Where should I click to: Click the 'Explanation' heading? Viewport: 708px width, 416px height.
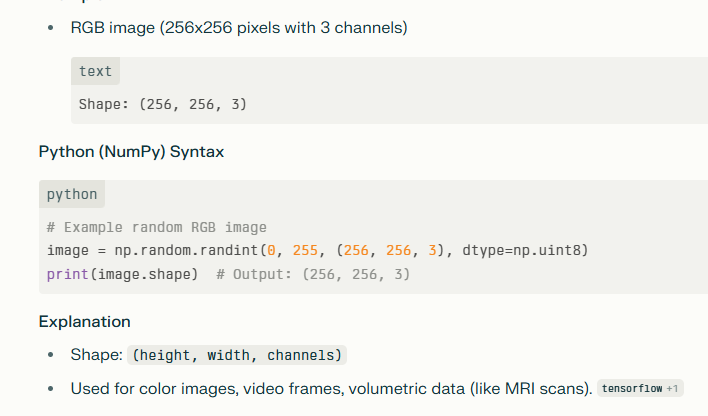pos(84,322)
